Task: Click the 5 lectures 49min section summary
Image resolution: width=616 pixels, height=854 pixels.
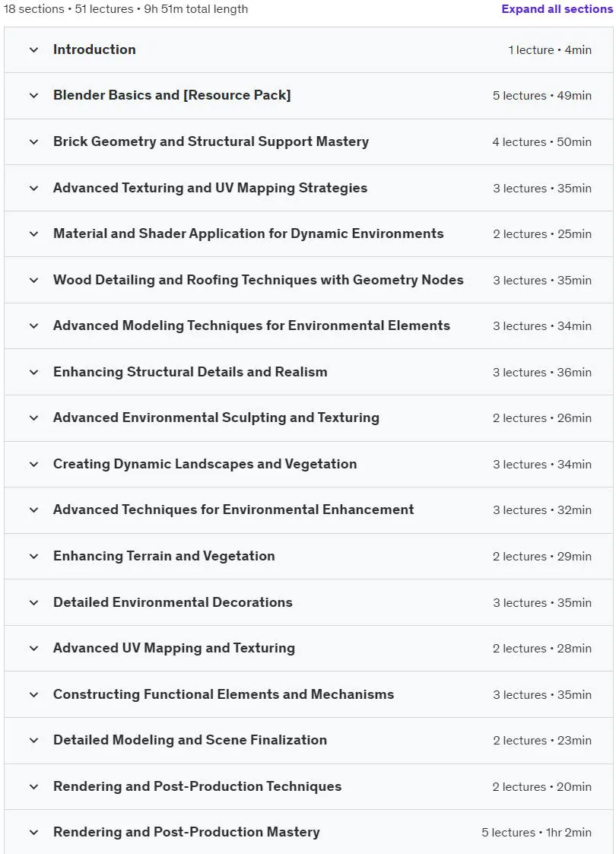Action: point(542,95)
